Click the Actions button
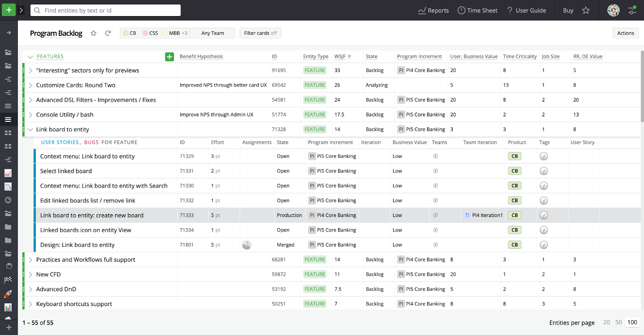This screenshot has height=335, width=644. [x=625, y=33]
